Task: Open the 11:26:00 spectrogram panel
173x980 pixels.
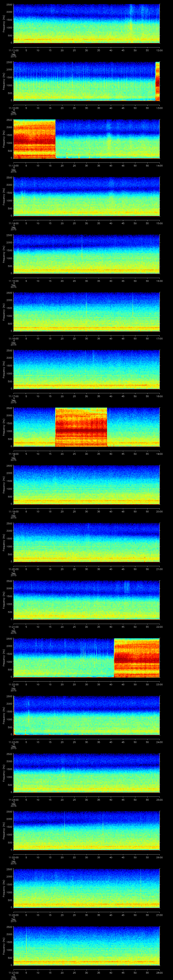Action: pos(86,888)
